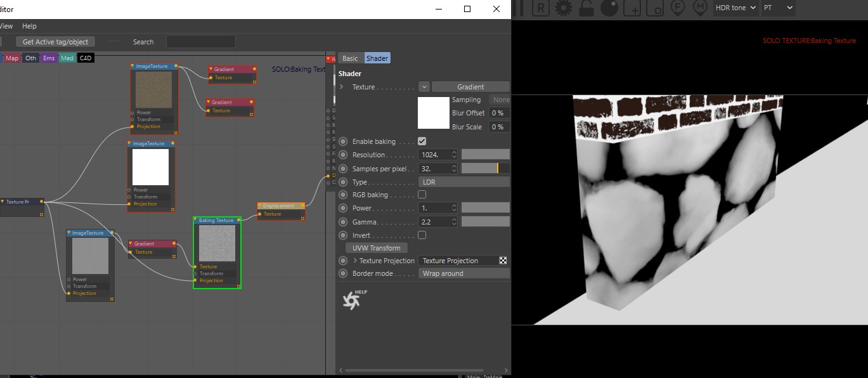The width and height of the screenshot is (868, 378).
Task: Collapse the Displacement node triangle
Action: click(260, 205)
